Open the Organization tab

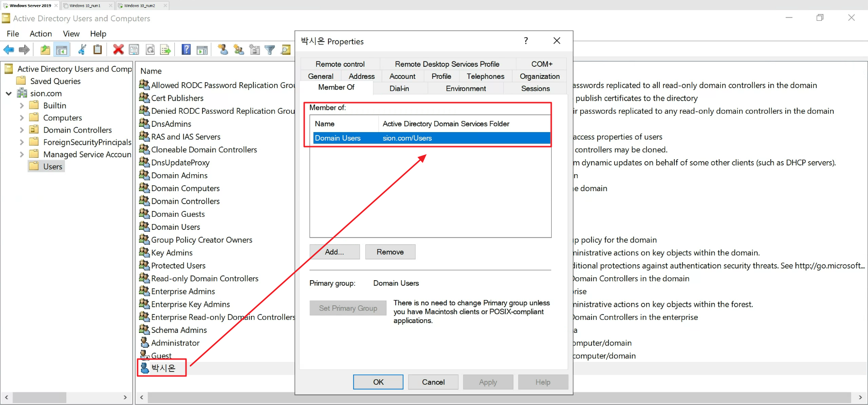540,76
